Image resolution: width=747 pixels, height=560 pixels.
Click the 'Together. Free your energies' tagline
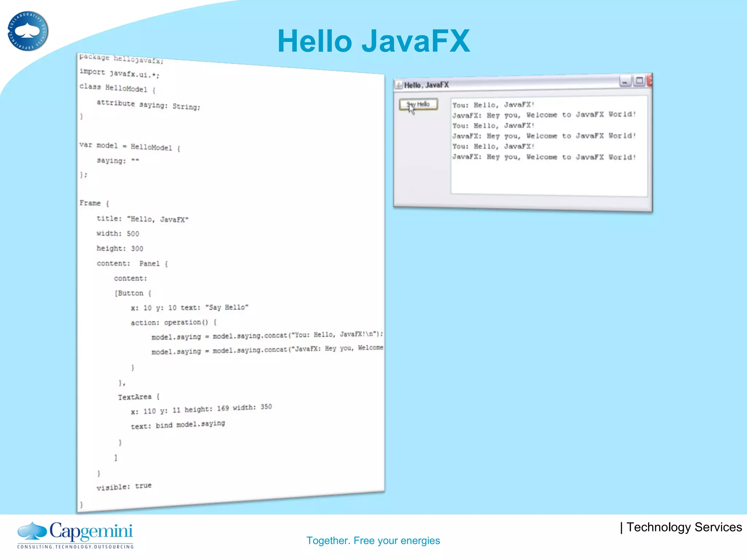click(x=373, y=540)
